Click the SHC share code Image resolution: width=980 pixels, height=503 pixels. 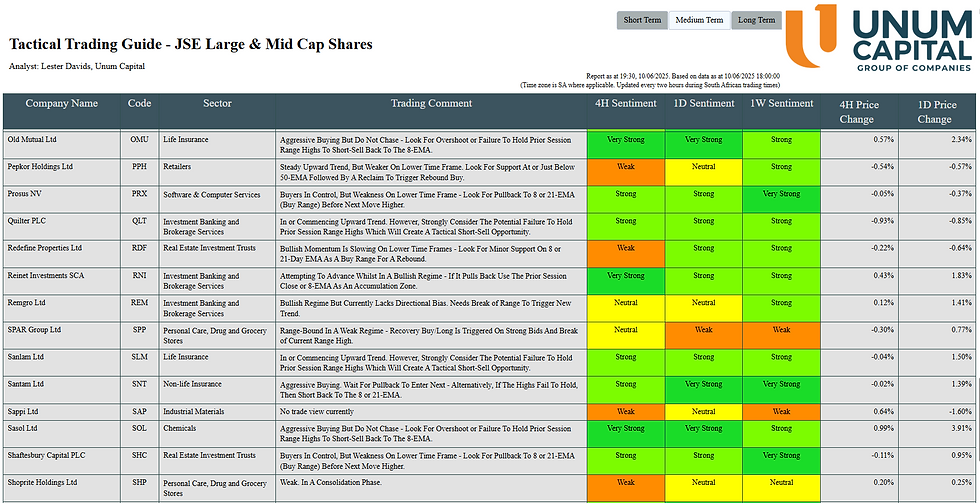coord(139,456)
